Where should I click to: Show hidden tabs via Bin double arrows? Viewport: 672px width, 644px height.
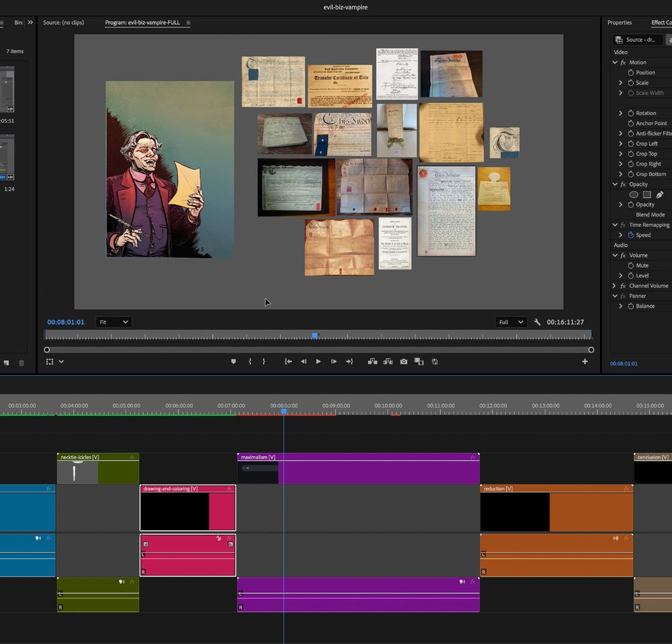tap(30, 22)
